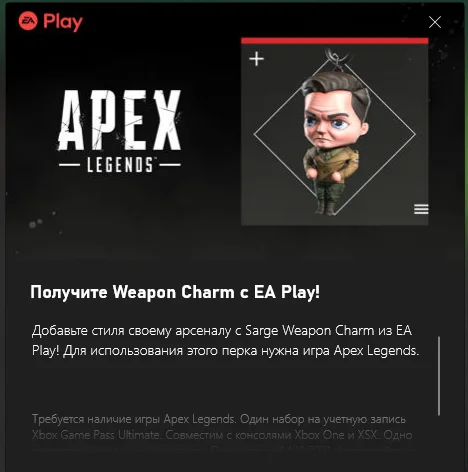
Task: Click fine print mentioning Xbox Game Pass Ultimate
Action: coord(222,435)
